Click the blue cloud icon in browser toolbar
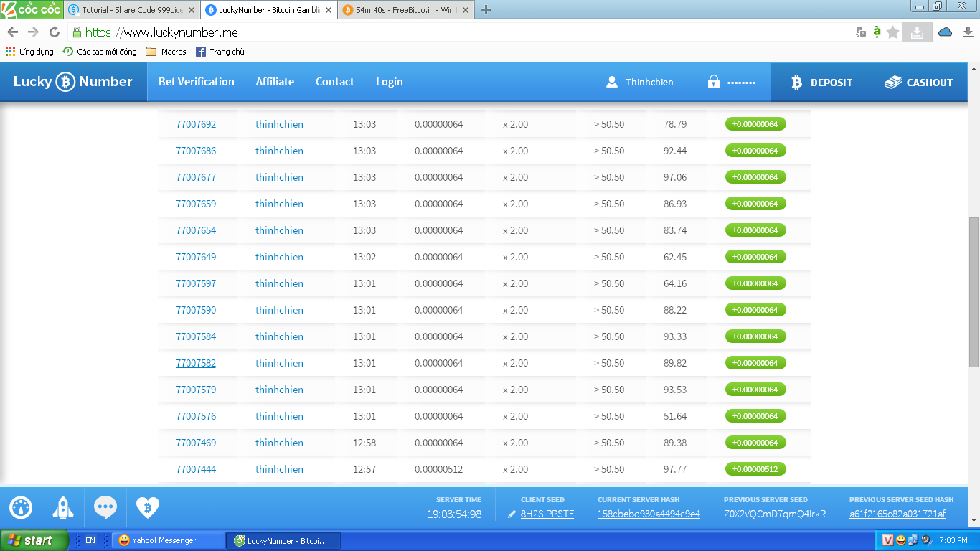This screenshot has height=551, width=980. 945,32
